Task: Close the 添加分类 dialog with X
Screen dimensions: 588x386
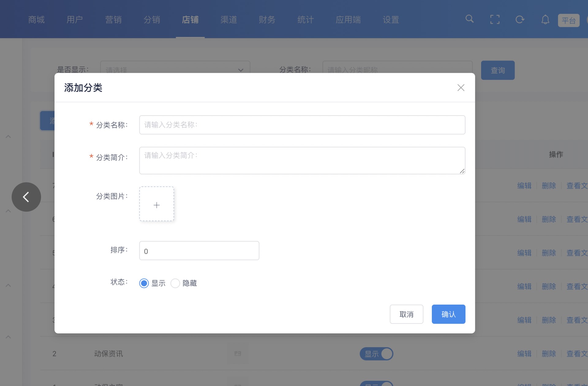Action: [x=461, y=88]
